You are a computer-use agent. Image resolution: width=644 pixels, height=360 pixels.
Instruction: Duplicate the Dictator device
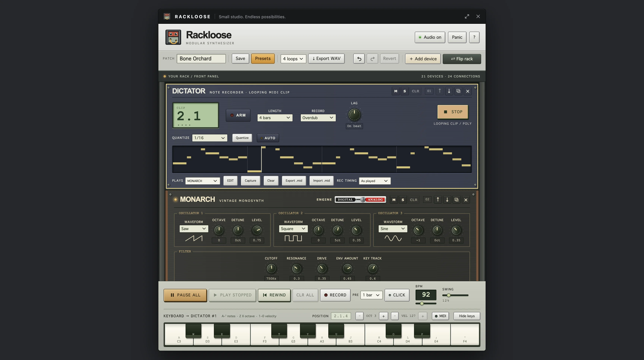coord(458,91)
